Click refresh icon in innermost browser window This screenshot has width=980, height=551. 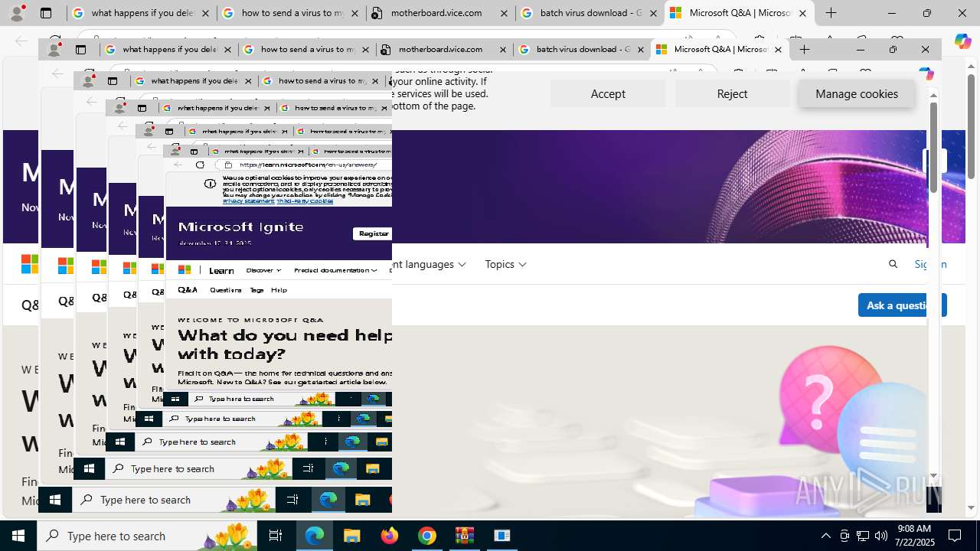200,165
